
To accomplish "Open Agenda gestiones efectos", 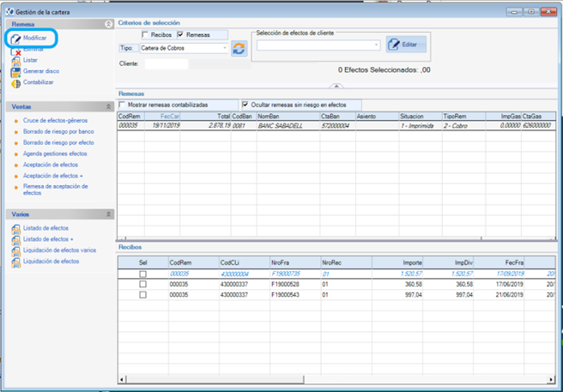I will click(x=55, y=154).
